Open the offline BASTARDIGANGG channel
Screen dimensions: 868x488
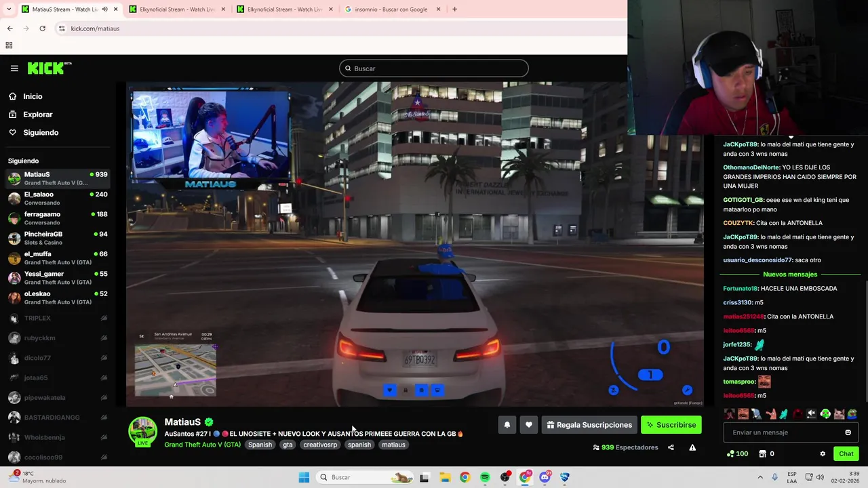point(57,418)
